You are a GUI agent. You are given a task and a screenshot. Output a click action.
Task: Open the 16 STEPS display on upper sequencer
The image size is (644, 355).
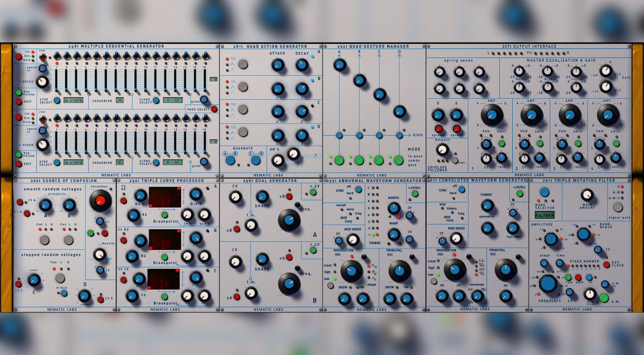pyautogui.click(x=73, y=101)
